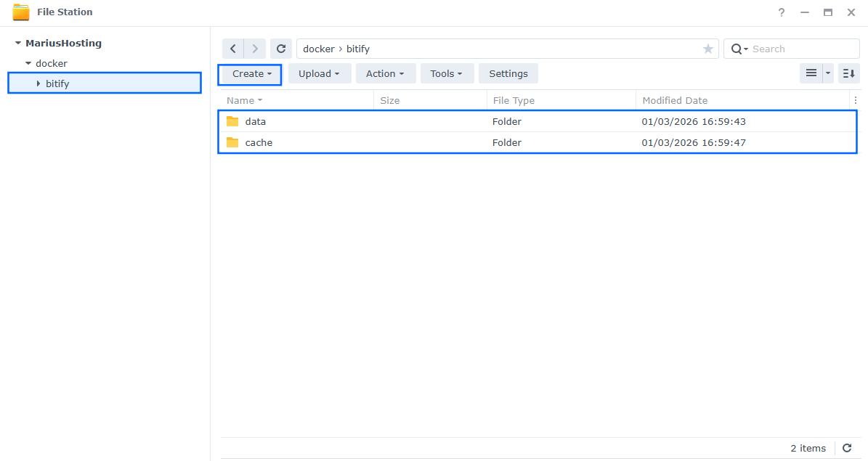
Task: Click the data folder icon
Action: 232,121
